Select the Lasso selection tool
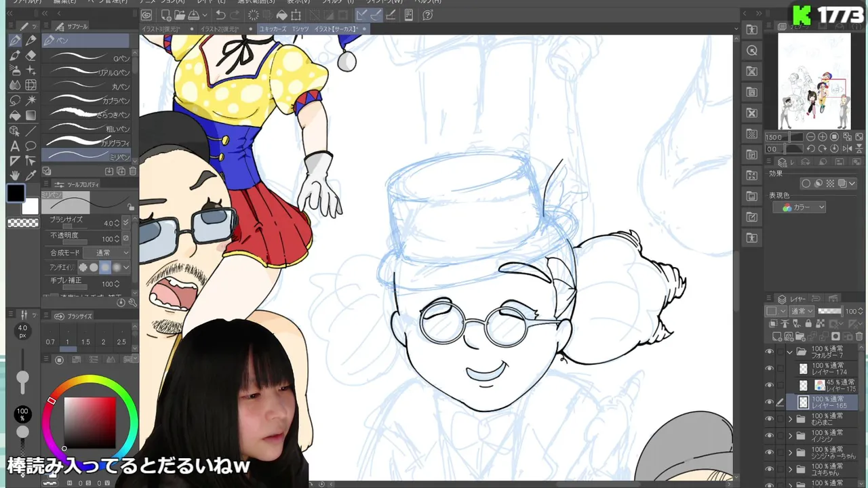 point(15,100)
